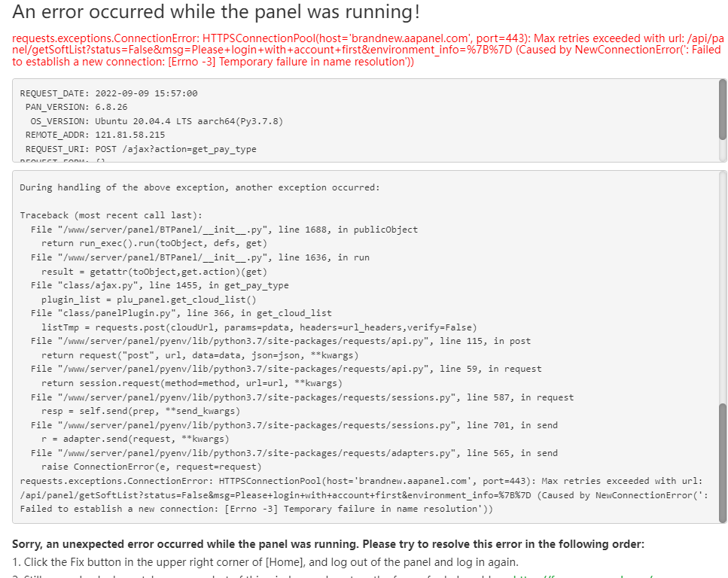728x578 pixels.
Task: Click the bold "Sorry, an unexpected error" text
Action: click(328, 544)
